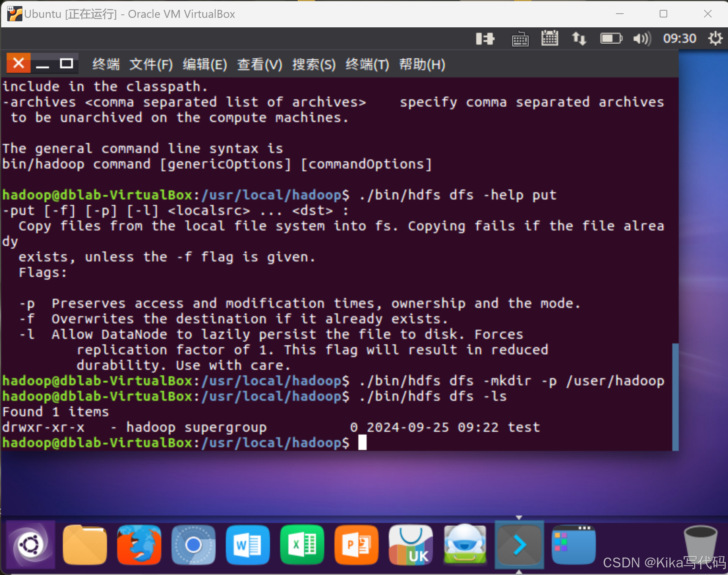728x575 pixels.
Task: Open the workspace switcher dock icon
Action: coord(573,545)
